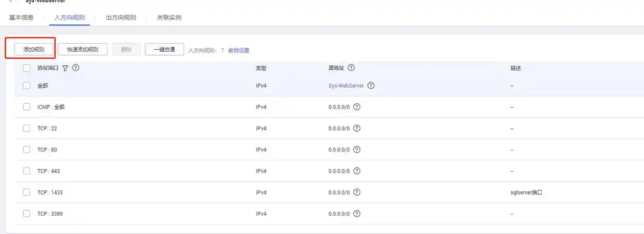The height and width of the screenshot is (234, 644).
Task: Click the 添加规则 button
Action: (34, 49)
